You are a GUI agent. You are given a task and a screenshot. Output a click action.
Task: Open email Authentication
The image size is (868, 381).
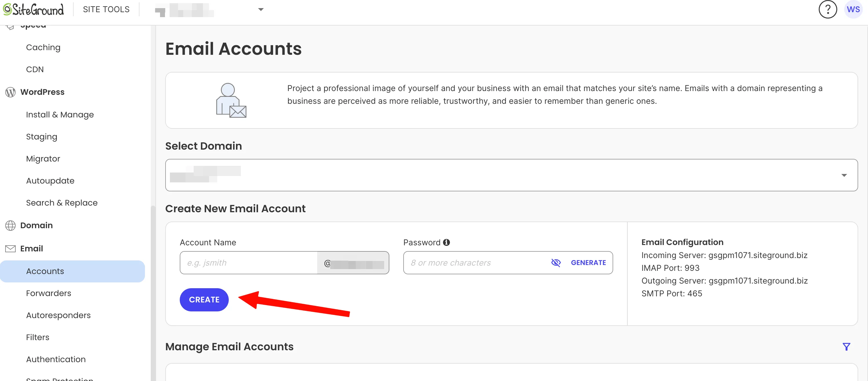click(56, 360)
